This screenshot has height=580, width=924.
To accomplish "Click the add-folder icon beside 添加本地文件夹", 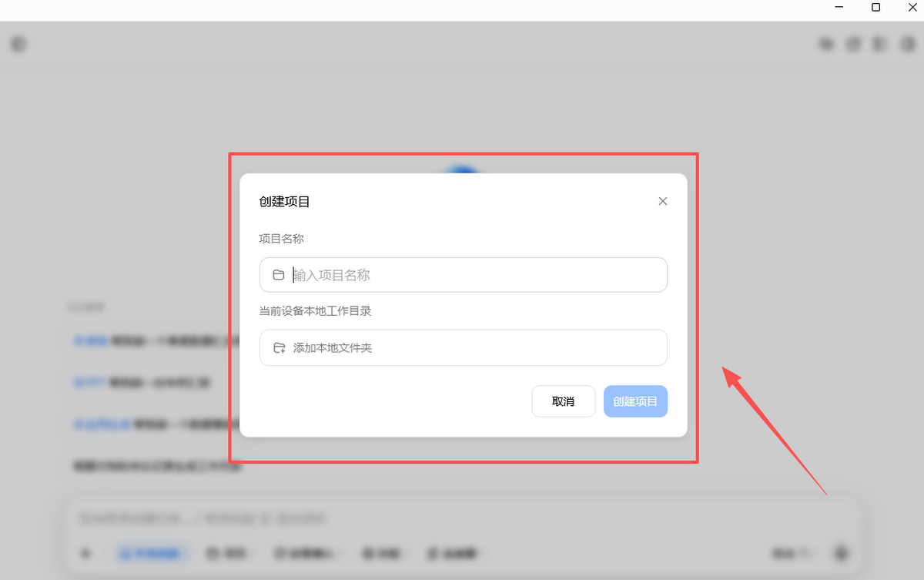I will click(x=280, y=348).
